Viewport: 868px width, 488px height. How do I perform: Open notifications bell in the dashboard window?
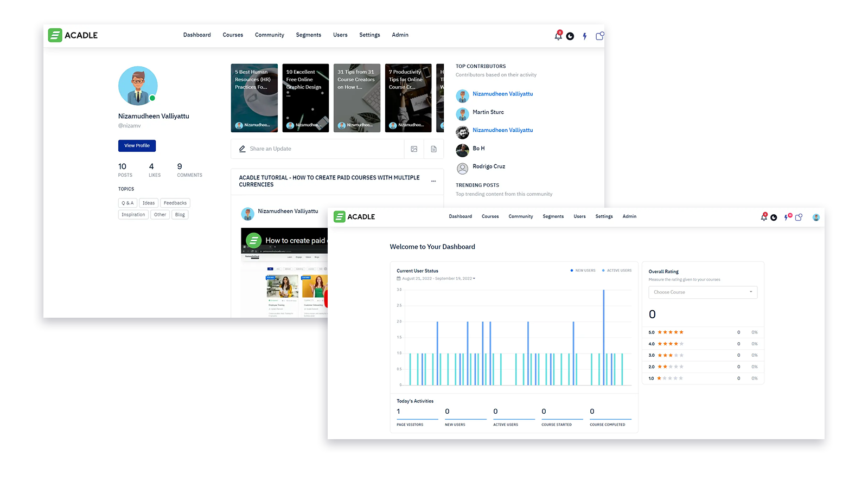click(x=764, y=217)
